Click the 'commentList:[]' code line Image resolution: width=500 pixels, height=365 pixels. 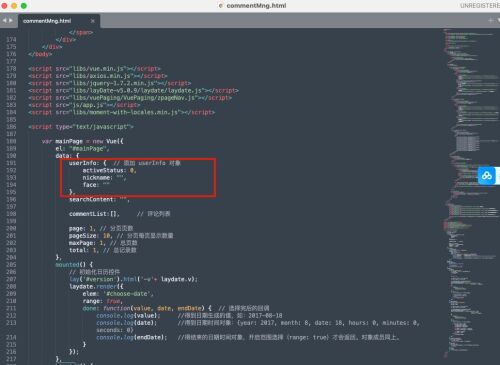coord(120,214)
